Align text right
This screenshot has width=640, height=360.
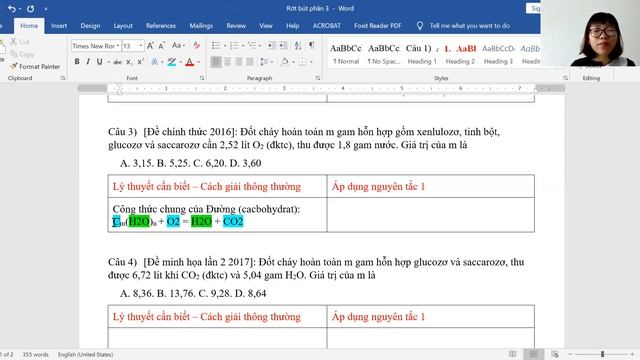[239, 62]
